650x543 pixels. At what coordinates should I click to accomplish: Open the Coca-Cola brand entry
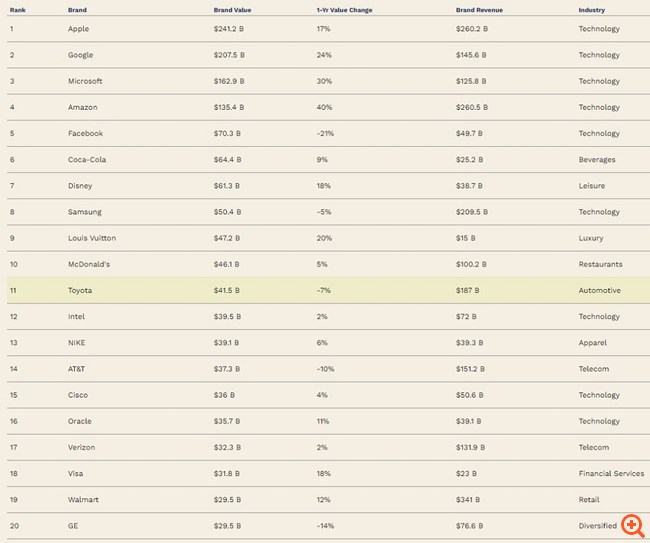(89, 160)
